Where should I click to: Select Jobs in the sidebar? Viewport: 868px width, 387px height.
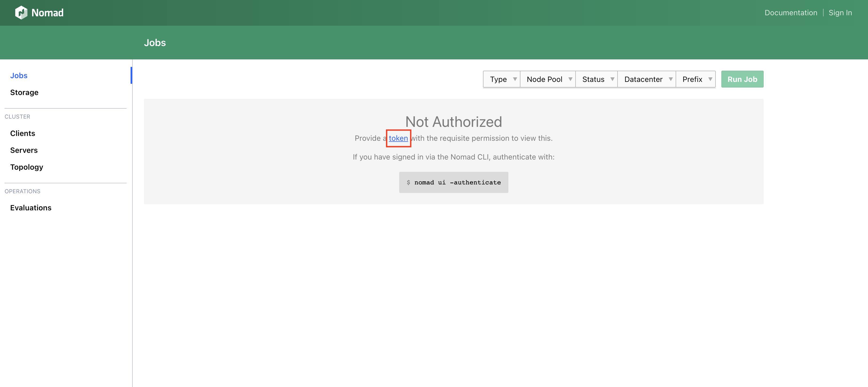(18, 75)
